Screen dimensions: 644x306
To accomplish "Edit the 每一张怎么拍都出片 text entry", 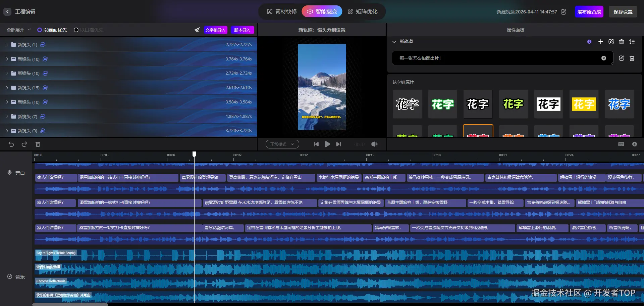I will pyautogui.click(x=622, y=58).
